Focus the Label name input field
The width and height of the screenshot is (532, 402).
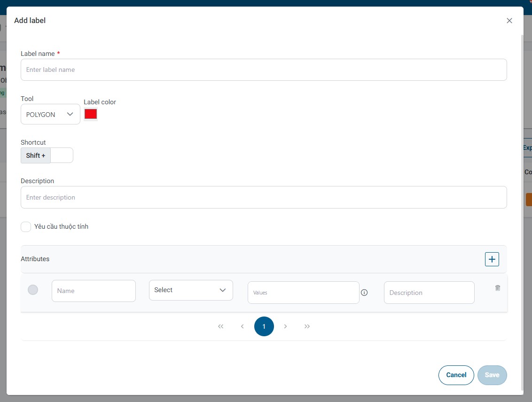click(x=264, y=70)
